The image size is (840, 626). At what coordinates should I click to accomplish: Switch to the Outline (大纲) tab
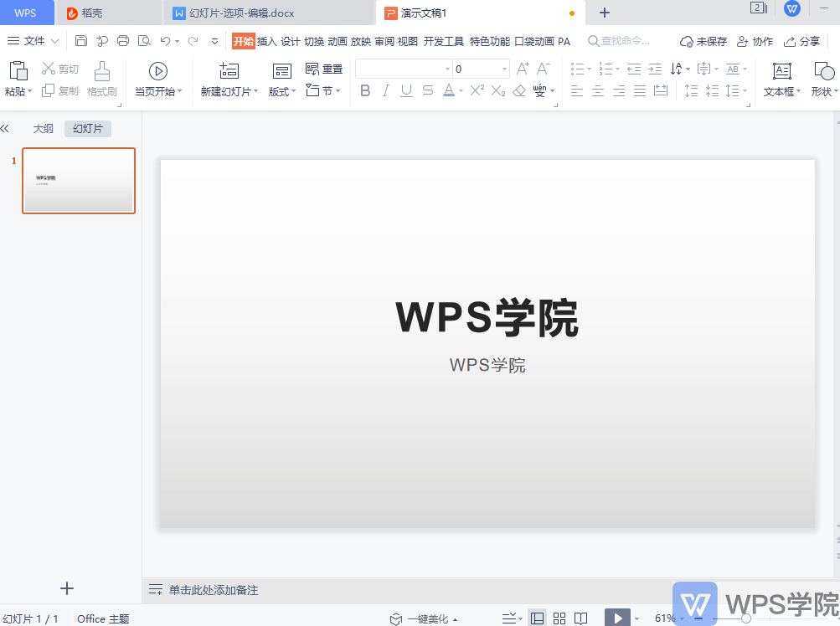pos(44,129)
